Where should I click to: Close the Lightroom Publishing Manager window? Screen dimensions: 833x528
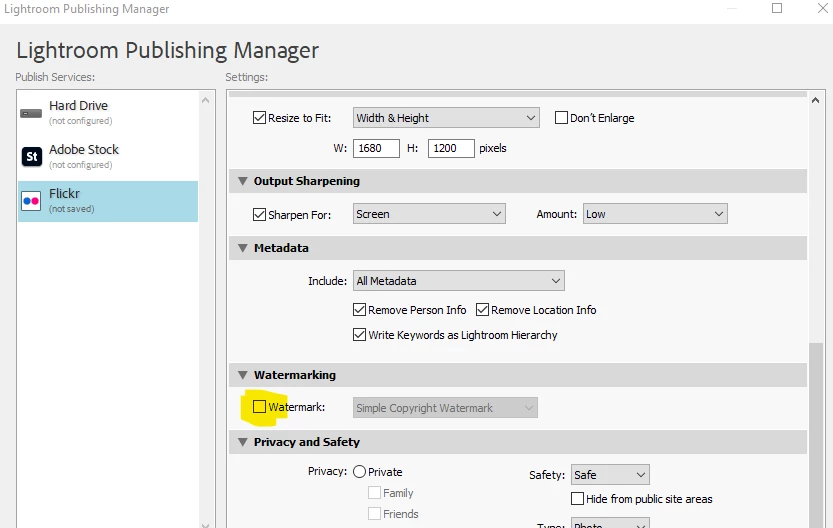click(x=823, y=8)
